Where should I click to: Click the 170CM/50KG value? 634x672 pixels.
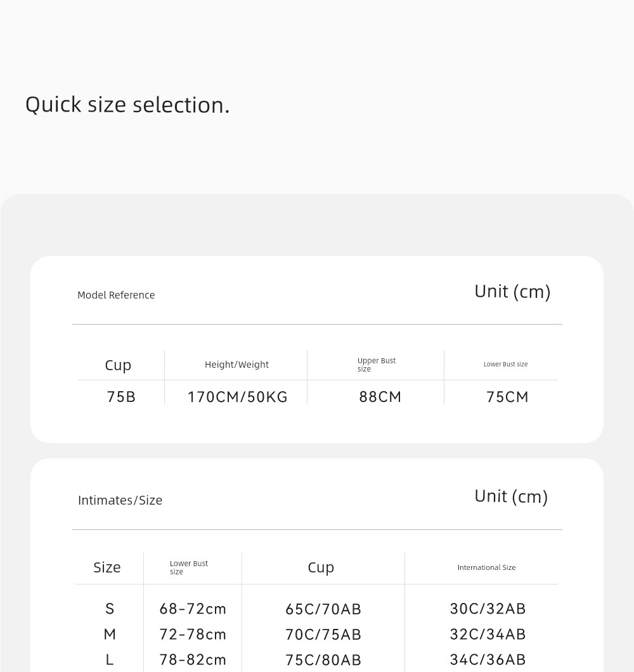pyautogui.click(x=238, y=397)
